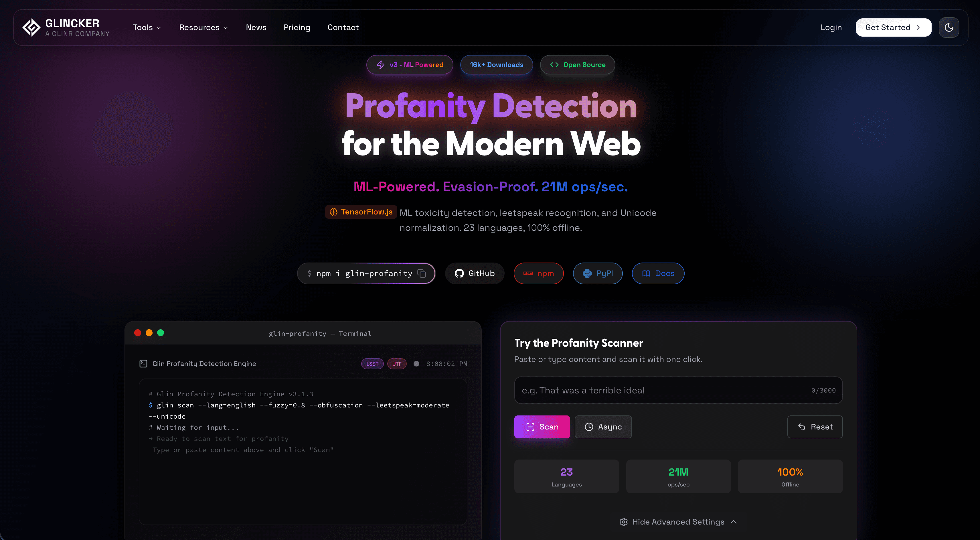The width and height of the screenshot is (980, 540).
Task: Click the Get Started button
Action: pos(893,27)
